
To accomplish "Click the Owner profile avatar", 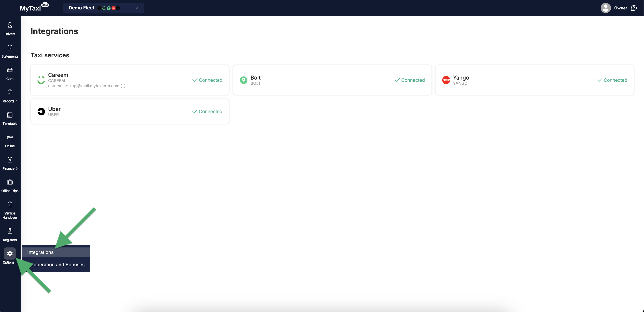I will coord(605,8).
